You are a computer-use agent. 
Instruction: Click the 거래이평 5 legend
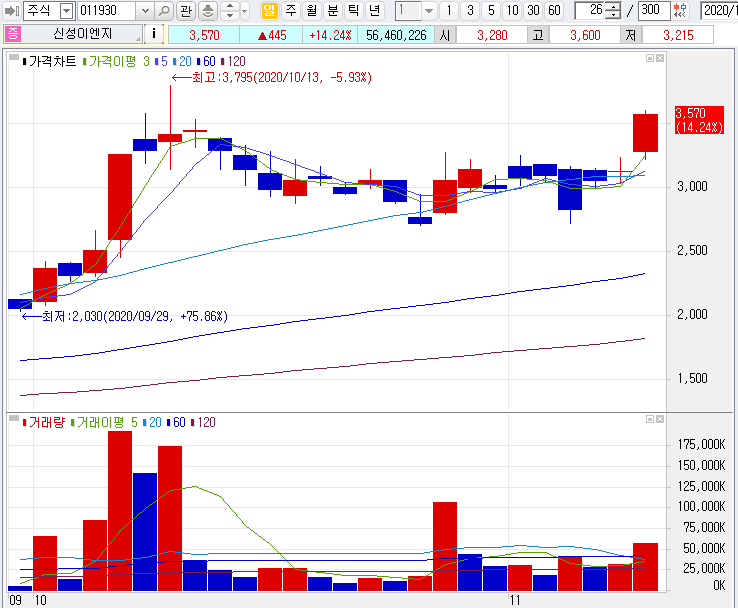click(104, 422)
